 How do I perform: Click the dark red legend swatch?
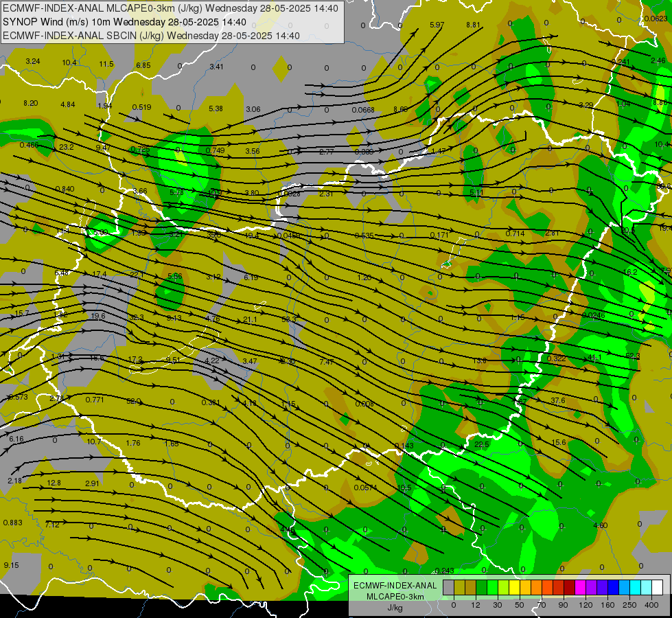coord(570,587)
